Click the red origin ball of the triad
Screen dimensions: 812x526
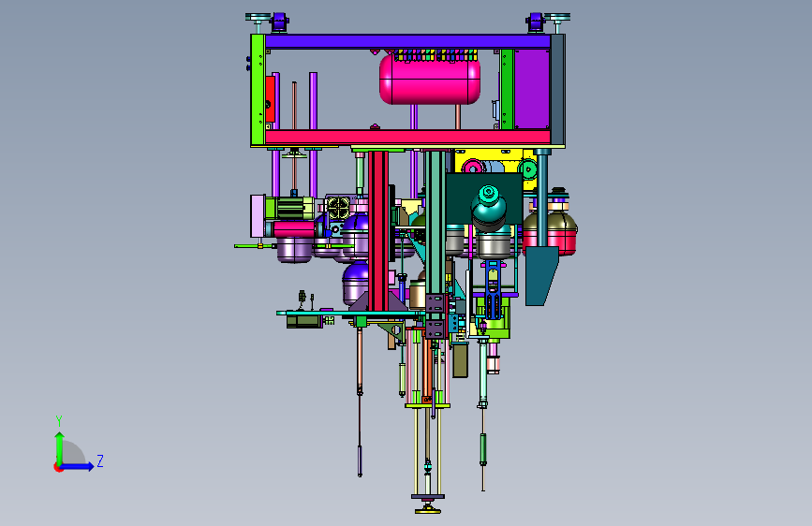tap(57, 467)
